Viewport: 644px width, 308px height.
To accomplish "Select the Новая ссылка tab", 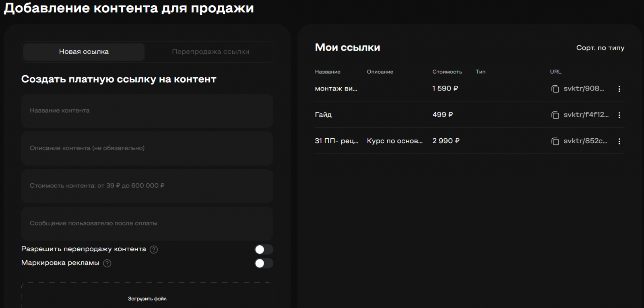I will click(x=84, y=52).
